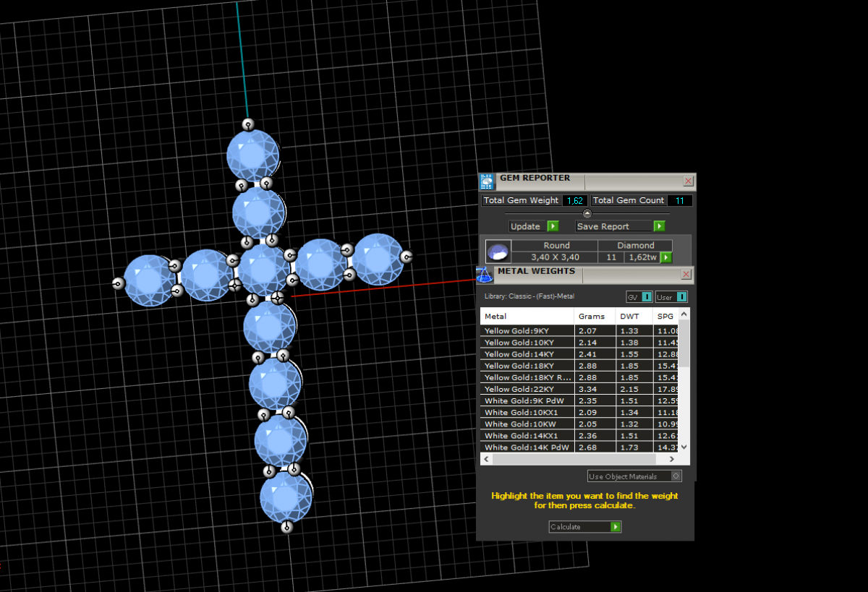Collapse Gem Reporter section with up arrow
This screenshot has width=868, height=592.
click(x=587, y=213)
